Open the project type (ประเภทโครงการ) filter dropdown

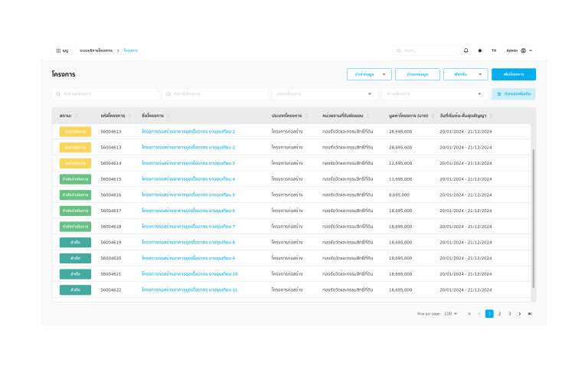point(325,94)
